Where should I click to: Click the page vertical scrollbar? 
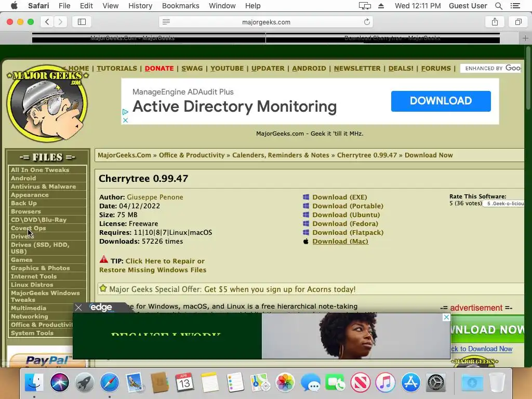click(528, 78)
